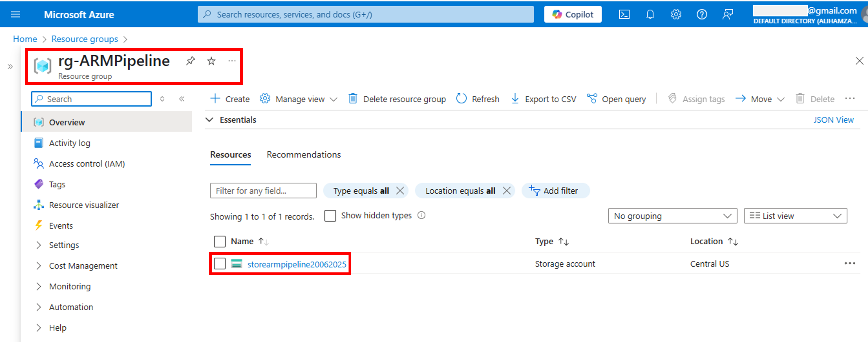The image size is (868, 342).
Task: Favorite rg-ARMPipeline with the star icon
Action: click(x=211, y=61)
